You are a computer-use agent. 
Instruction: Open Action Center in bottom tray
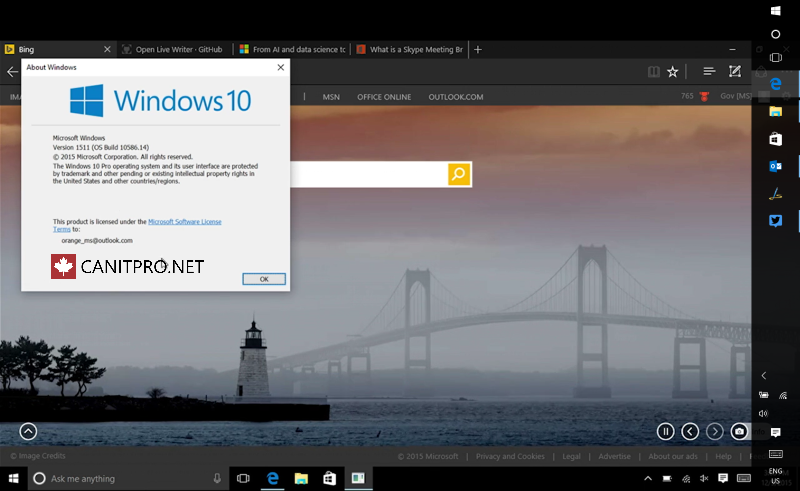point(722,478)
